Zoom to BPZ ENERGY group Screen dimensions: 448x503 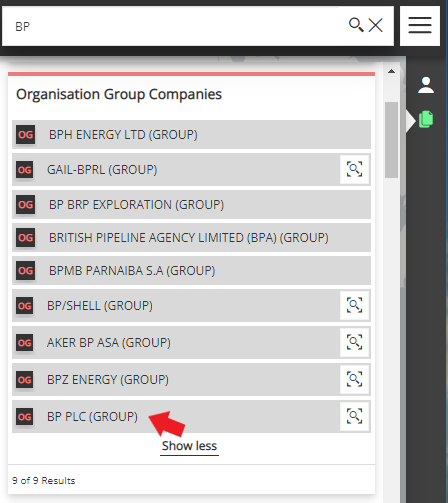tap(354, 379)
